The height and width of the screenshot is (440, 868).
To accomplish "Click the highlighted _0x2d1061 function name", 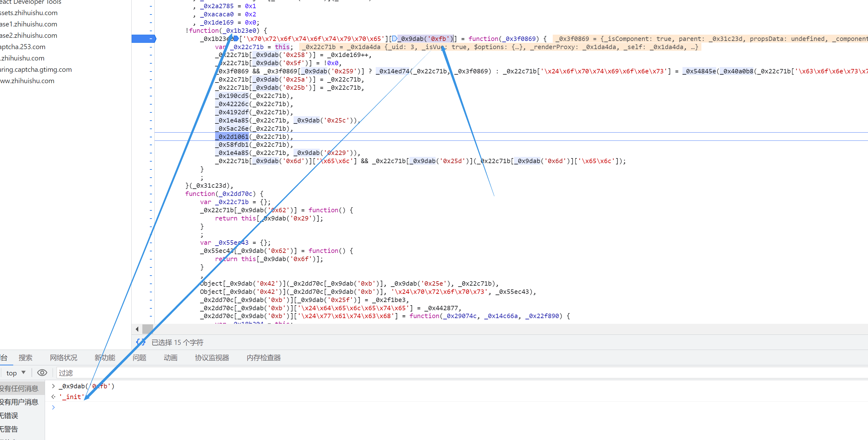I will click(x=232, y=136).
